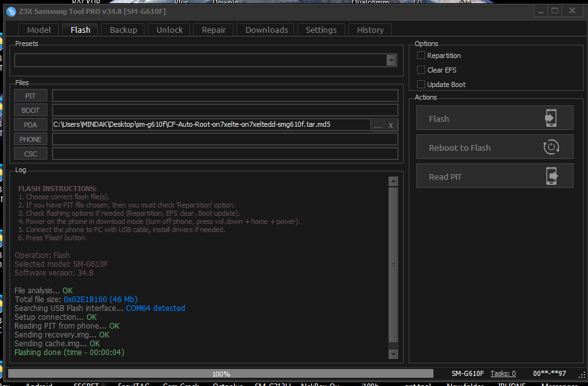
Task: Click 'Selected model: SM-G610F' log line
Action: 61,264
